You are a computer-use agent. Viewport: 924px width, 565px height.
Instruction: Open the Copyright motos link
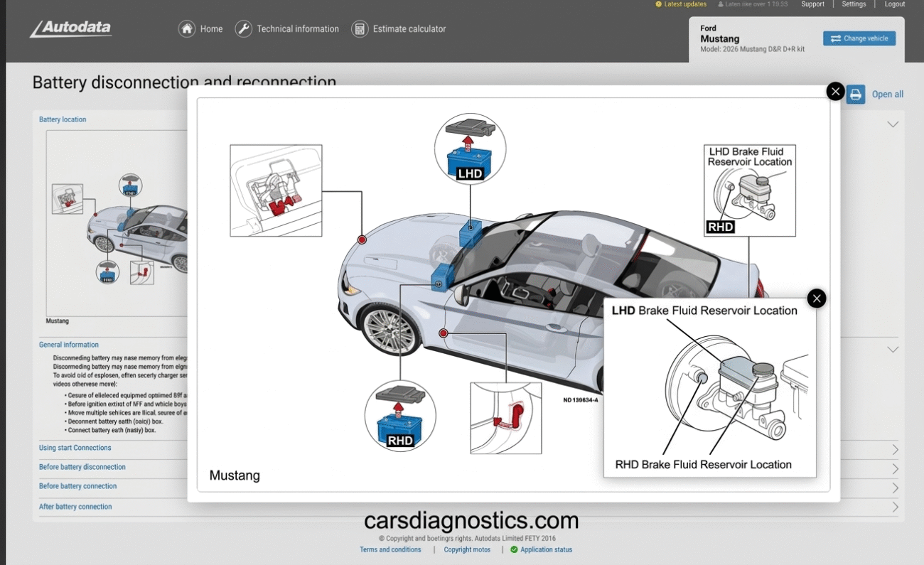pyautogui.click(x=467, y=549)
